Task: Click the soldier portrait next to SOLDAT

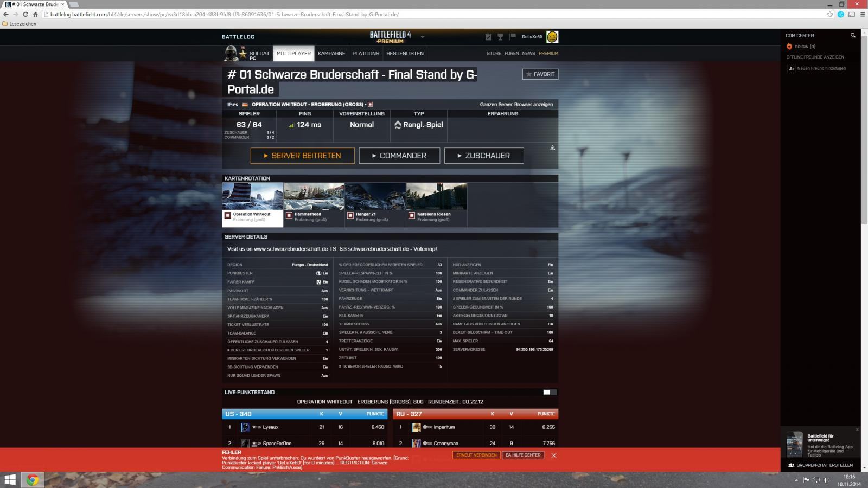Action: pos(231,53)
